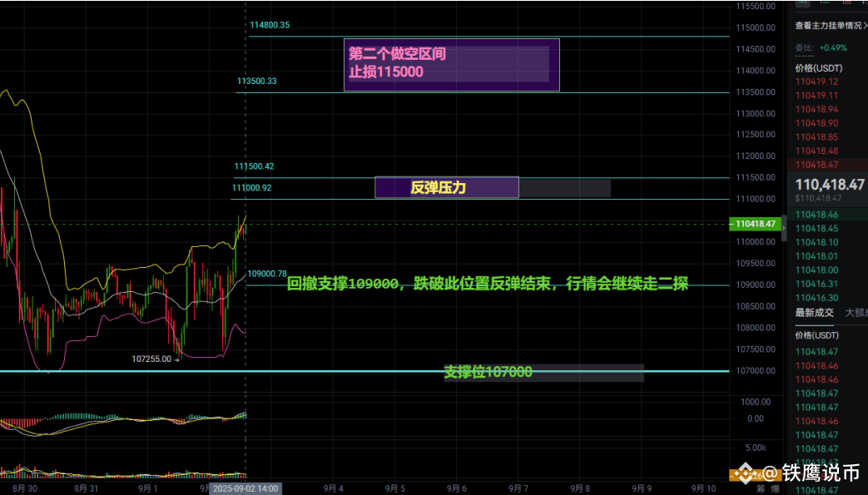Click the 2025-09-02 14:00 crosshair time label
868x495 pixels.
pyautogui.click(x=246, y=488)
